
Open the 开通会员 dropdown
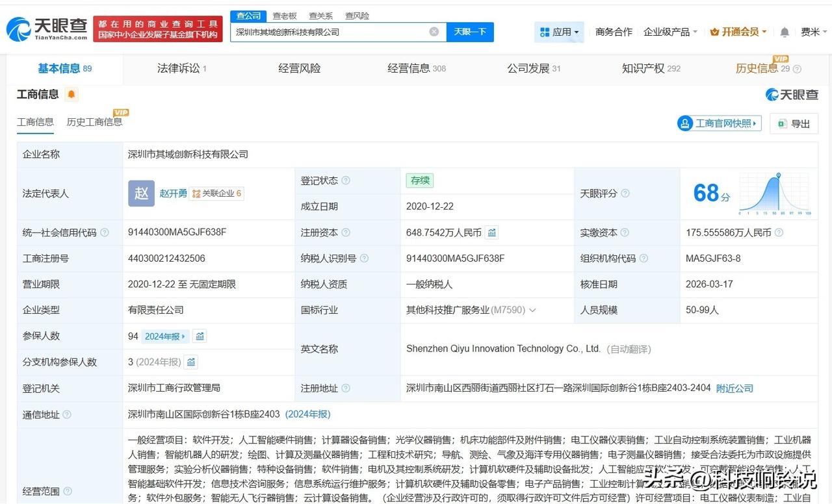(x=738, y=32)
